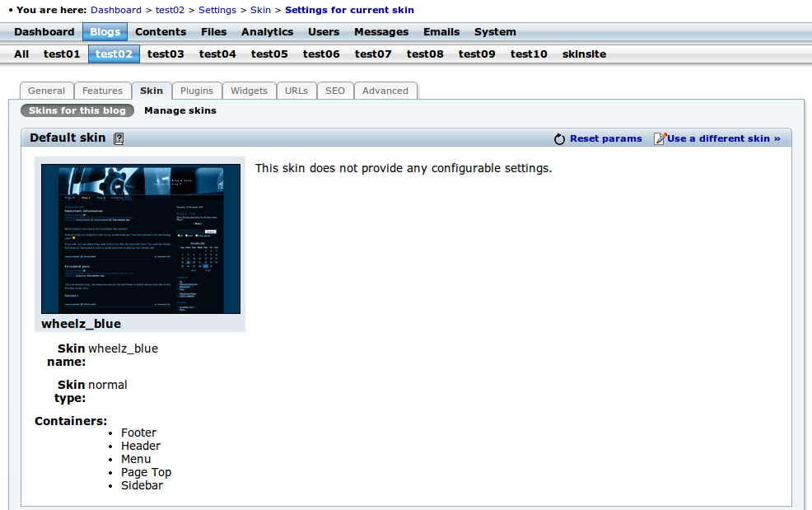Open the Emails menu
The height and width of the screenshot is (510, 812).
coord(441,31)
